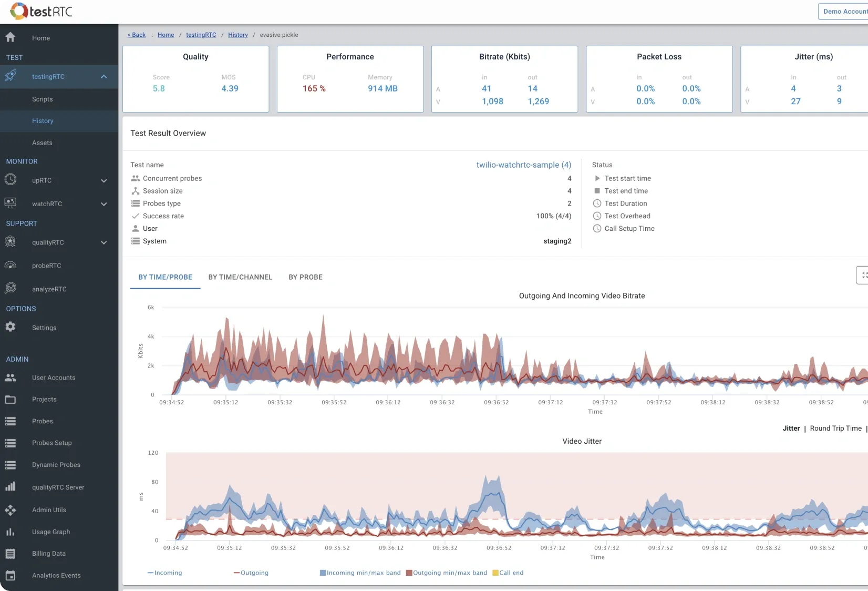Expand the upRTC section
868x591 pixels.
click(x=104, y=180)
